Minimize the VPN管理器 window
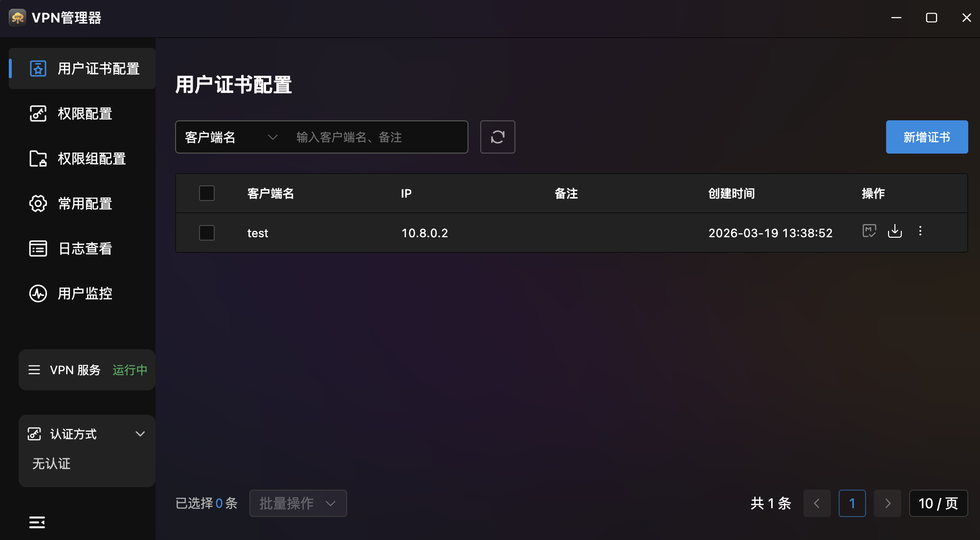The image size is (980, 540). 896,18
